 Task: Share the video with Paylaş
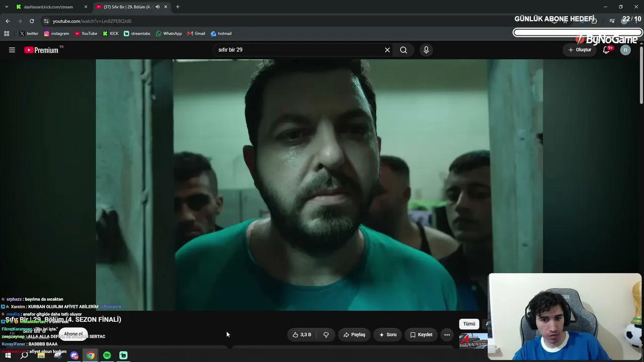click(354, 334)
